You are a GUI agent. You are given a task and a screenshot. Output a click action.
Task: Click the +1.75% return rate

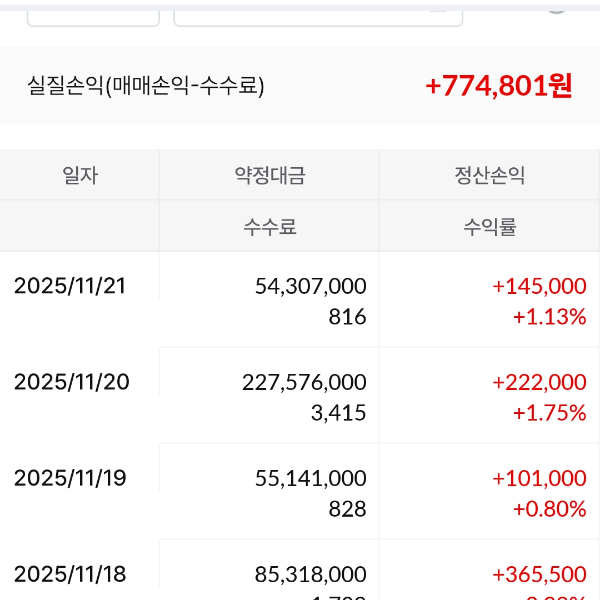pyautogui.click(x=549, y=413)
